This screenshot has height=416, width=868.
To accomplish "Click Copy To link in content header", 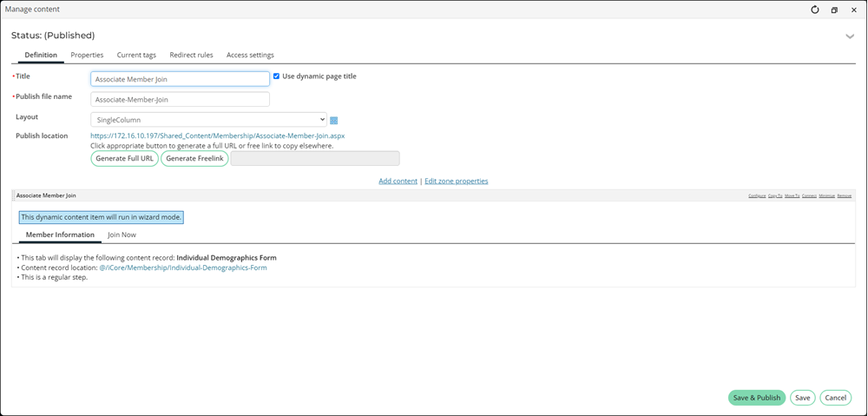I will (x=775, y=196).
